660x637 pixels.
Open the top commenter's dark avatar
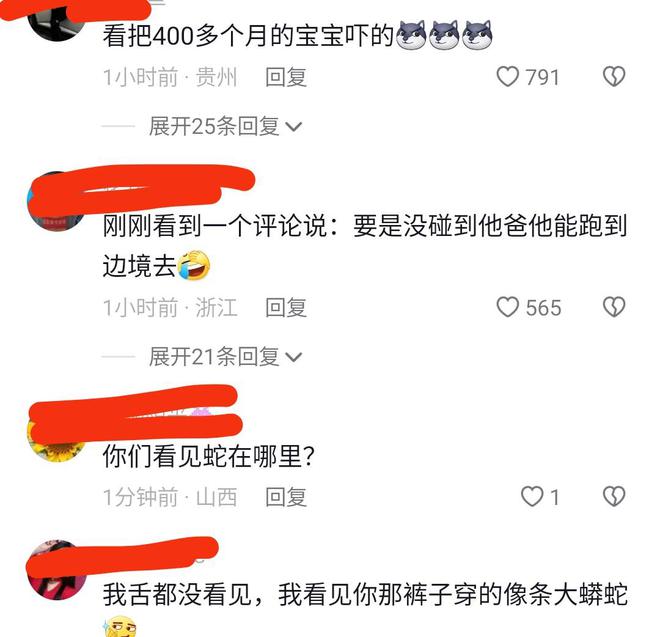click(57, 21)
